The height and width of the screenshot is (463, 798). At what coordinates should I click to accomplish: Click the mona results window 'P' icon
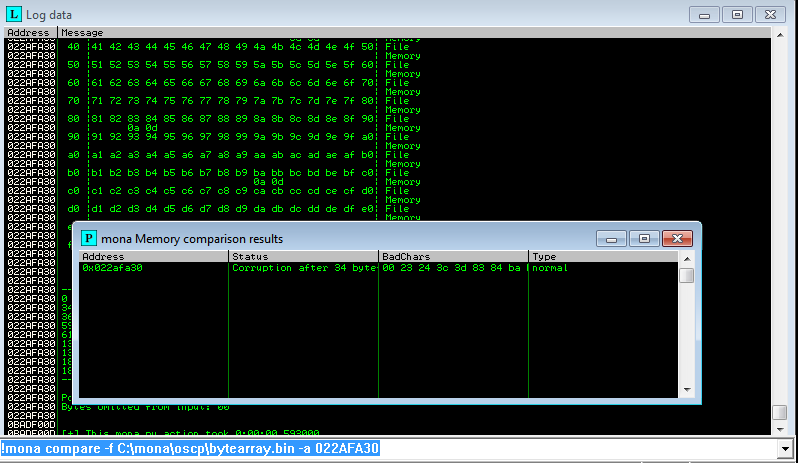(89, 238)
